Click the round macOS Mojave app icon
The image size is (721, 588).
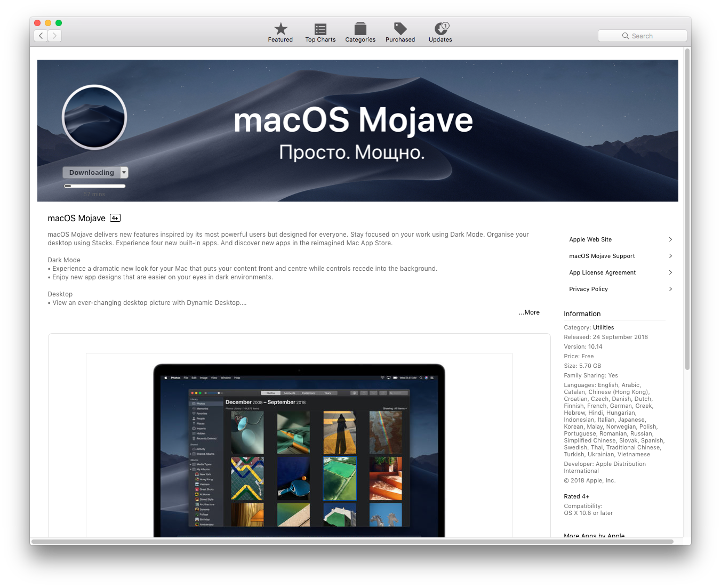pyautogui.click(x=94, y=117)
